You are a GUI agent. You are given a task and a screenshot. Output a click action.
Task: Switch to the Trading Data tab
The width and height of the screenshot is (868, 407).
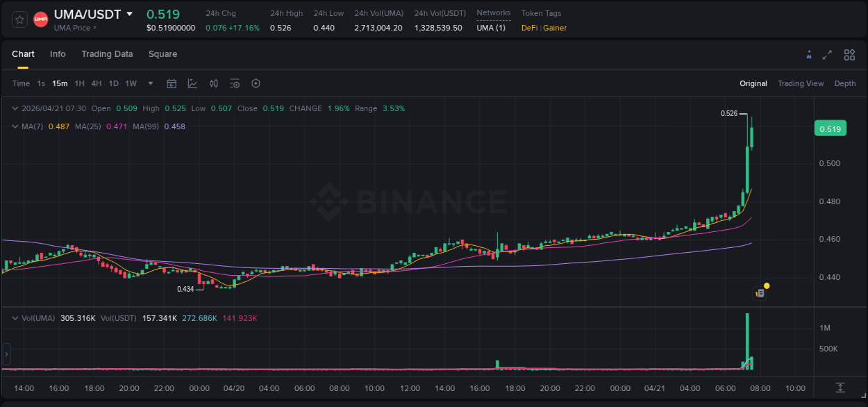tap(107, 54)
